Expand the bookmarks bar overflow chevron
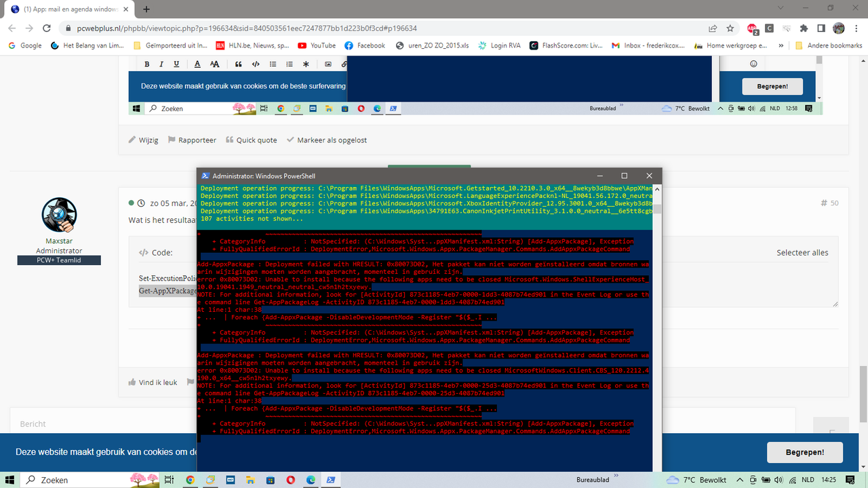Viewport: 868px width, 488px height. click(x=782, y=45)
